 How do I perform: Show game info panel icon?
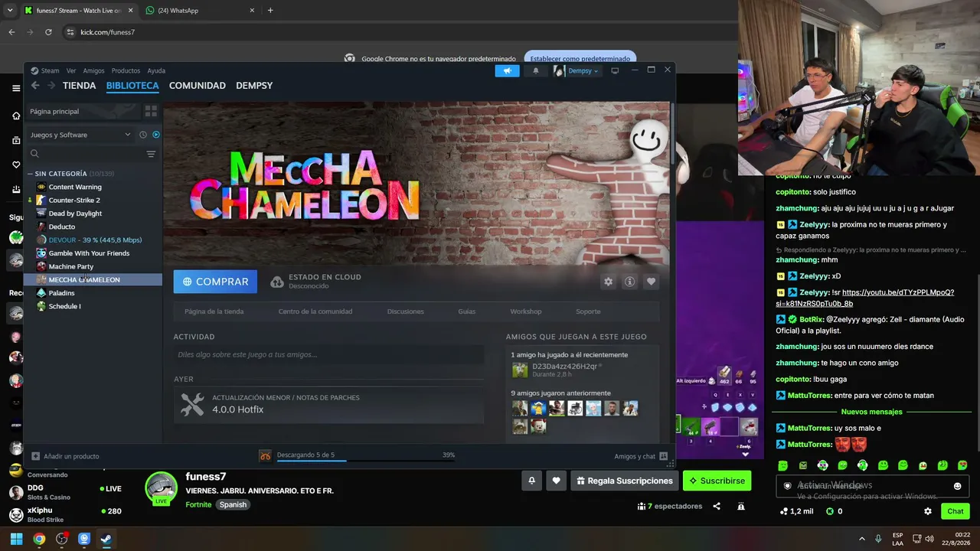(629, 282)
